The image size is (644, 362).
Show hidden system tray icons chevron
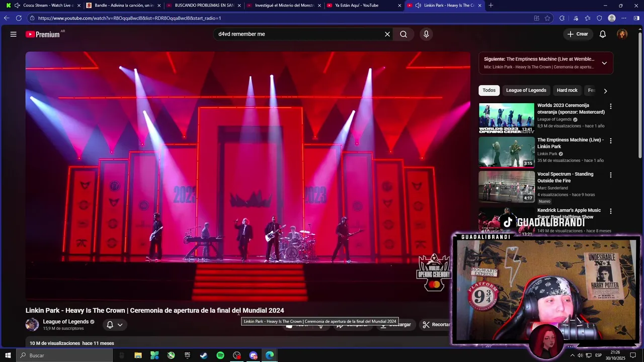[572, 355]
